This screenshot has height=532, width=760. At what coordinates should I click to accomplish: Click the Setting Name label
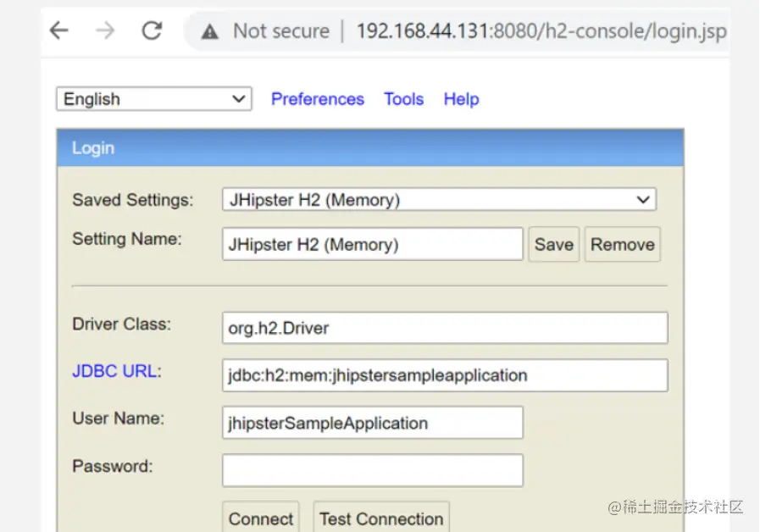(x=127, y=240)
